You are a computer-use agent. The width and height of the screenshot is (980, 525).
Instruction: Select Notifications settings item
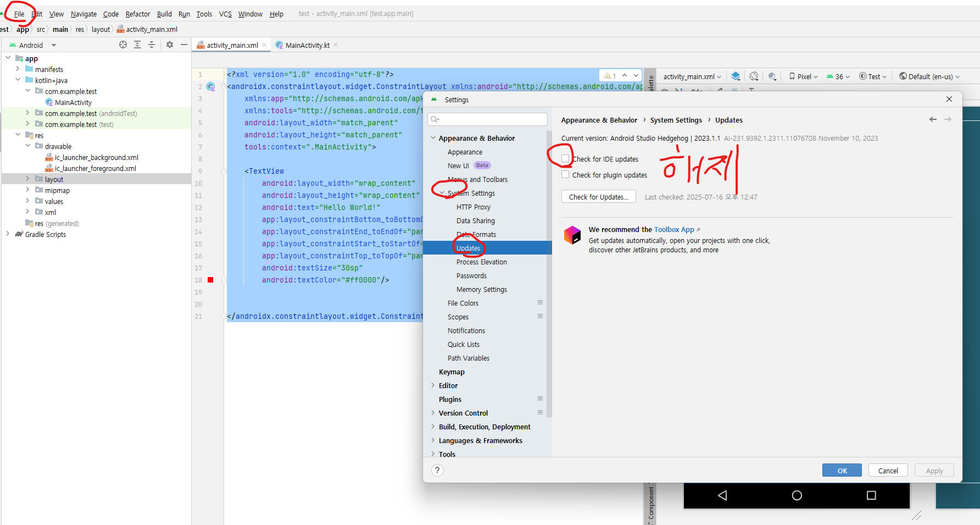click(x=466, y=330)
